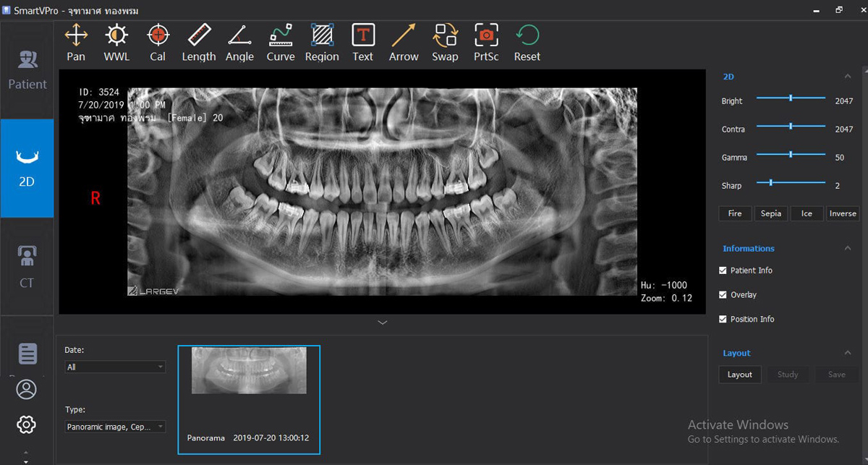Pick the Region selection tool
Screen dimensions: 868x465
(x=321, y=42)
